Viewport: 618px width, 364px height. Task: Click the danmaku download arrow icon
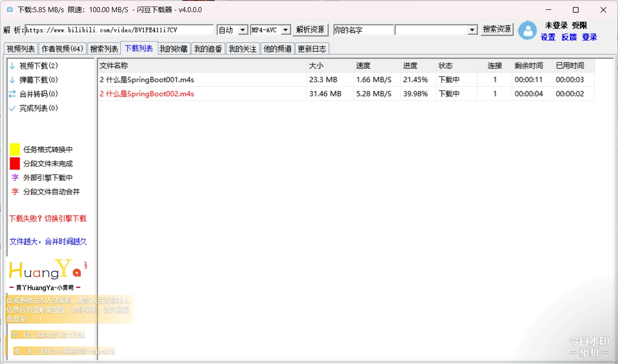point(12,80)
